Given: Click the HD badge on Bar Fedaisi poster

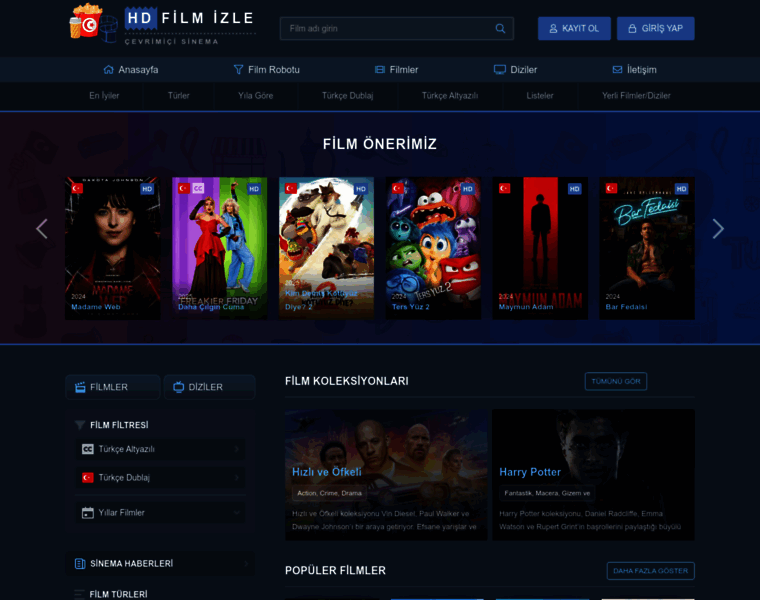Looking at the screenshot, I should (681, 189).
